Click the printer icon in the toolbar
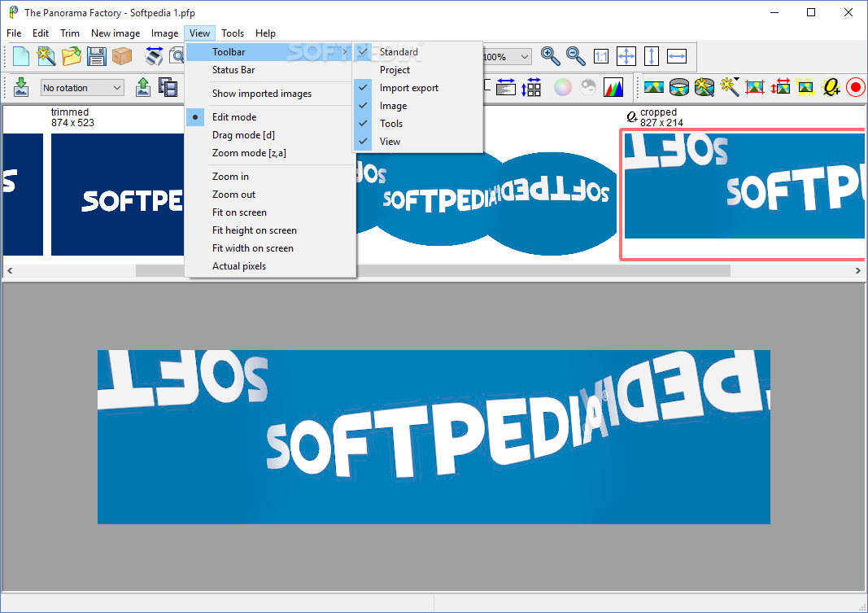Viewport: 868px width, 613px height. (x=154, y=56)
